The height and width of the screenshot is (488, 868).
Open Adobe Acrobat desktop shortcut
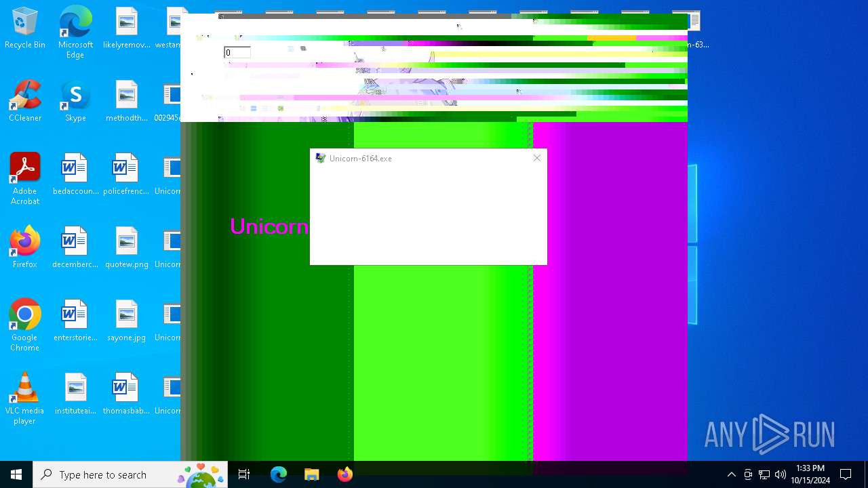[x=24, y=179]
